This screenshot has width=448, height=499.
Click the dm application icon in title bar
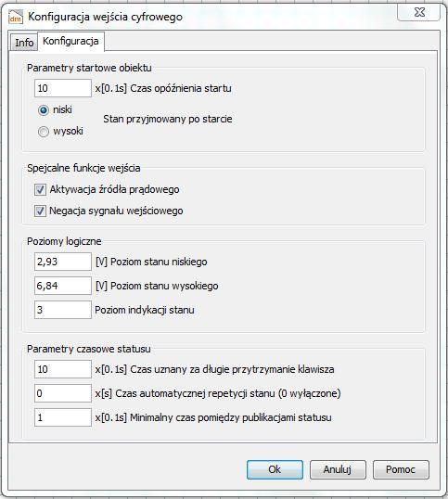(x=15, y=17)
